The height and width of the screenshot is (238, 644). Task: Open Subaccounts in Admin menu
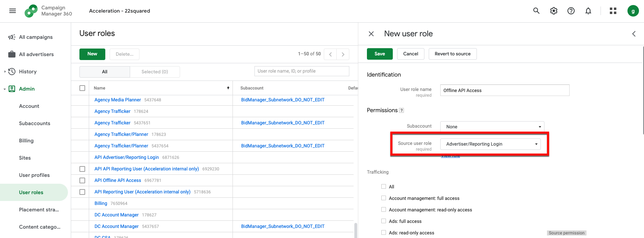[34, 123]
